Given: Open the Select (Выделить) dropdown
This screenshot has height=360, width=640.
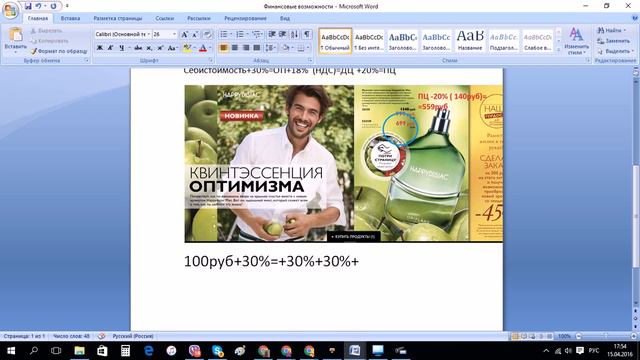Looking at the screenshot, I should (x=616, y=51).
